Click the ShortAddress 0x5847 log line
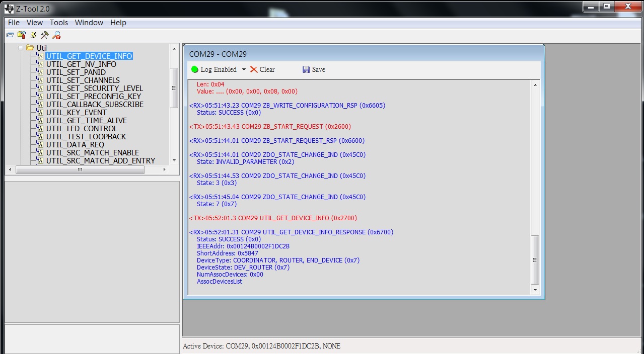Screen dimensions: 644x354 point(228,253)
